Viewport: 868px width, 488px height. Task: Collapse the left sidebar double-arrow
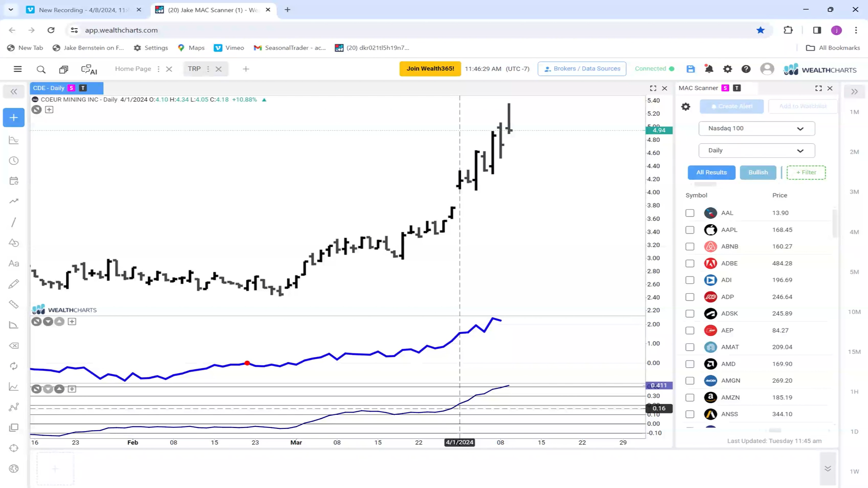[x=14, y=92]
